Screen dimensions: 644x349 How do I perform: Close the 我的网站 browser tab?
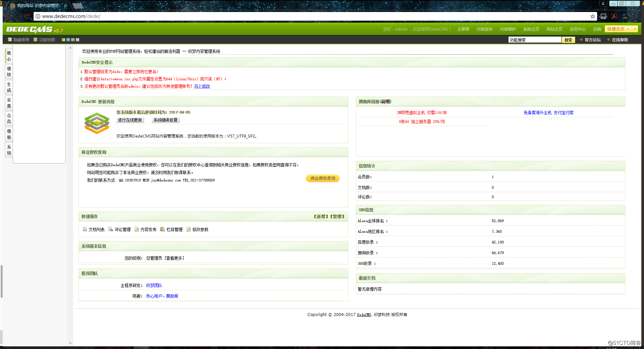pyautogui.click(x=66, y=6)
